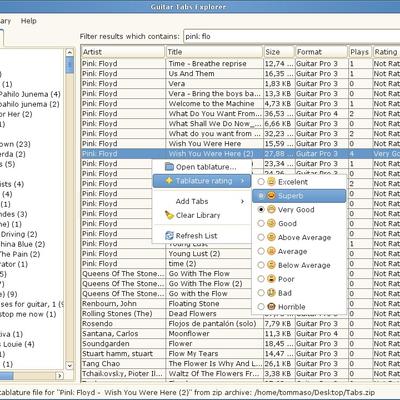This screenshot has height=400, width=400.
Task: Select the Above Average radio button
Action: click(x=261, y=237)
